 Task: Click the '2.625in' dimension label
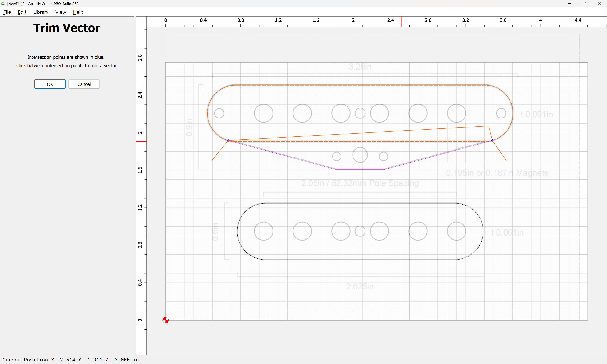pyautogui.click(x=360, y=286)
